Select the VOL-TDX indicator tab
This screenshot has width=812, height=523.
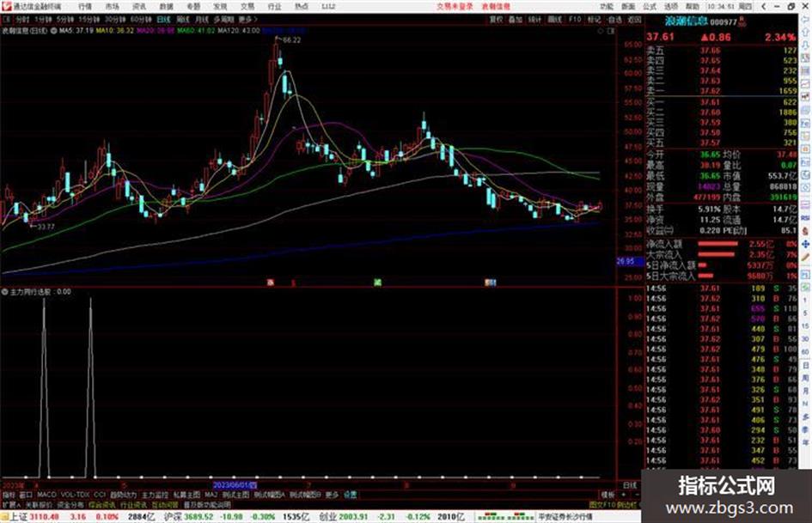(x=75, y=495)
